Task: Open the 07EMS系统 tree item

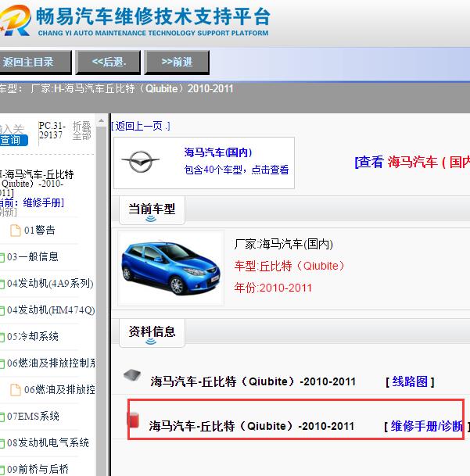Action: point(33,416)
